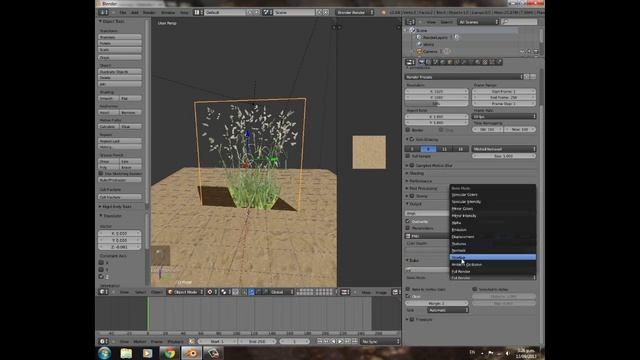
Task: Open Google Chrome from the taskbar
Action: pos(169,353)
